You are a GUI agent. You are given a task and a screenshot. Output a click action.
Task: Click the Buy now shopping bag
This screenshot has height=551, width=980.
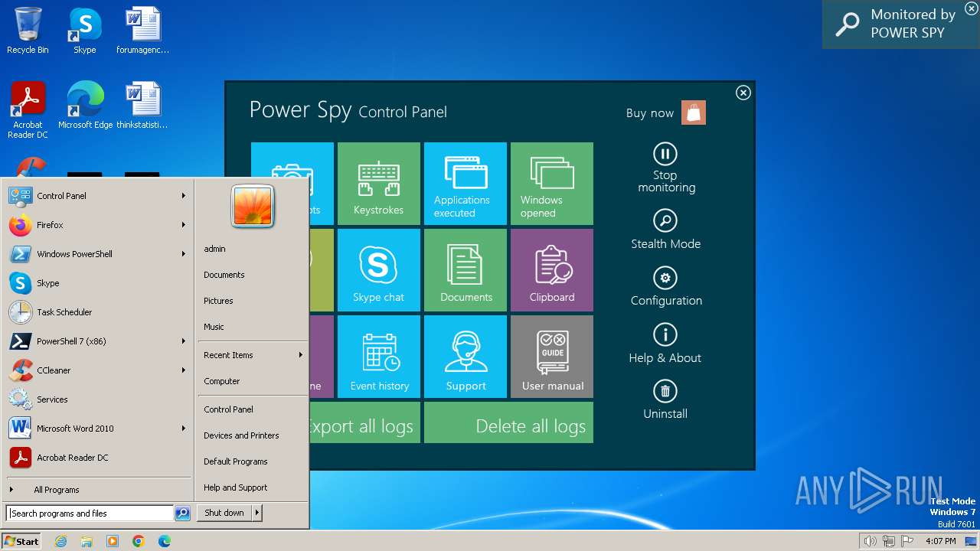click(x=694, y=112)
